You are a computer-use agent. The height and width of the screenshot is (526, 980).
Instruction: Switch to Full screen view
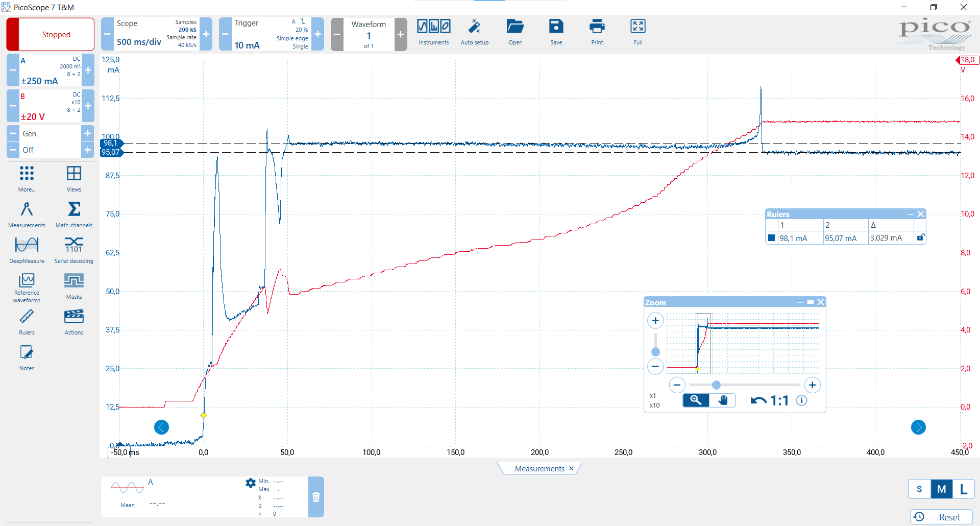tap(638, 32)
